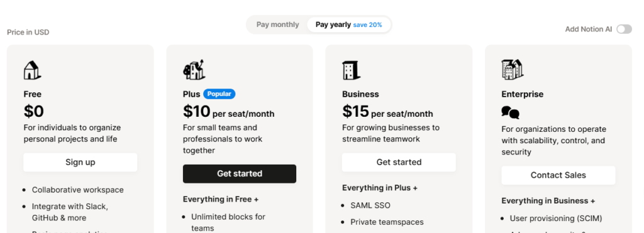Screen dimensions: 644x233
Task: Click the Everything in Plus + heading
Action: pos(380,188)
